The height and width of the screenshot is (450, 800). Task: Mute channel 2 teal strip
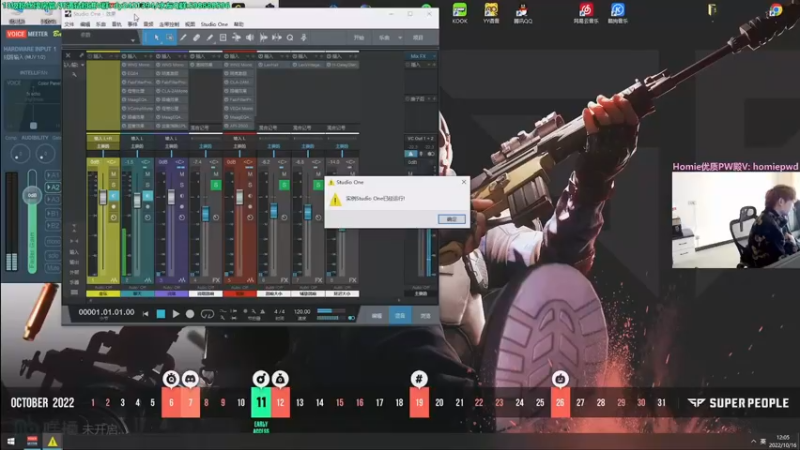(x=147, y=174)
